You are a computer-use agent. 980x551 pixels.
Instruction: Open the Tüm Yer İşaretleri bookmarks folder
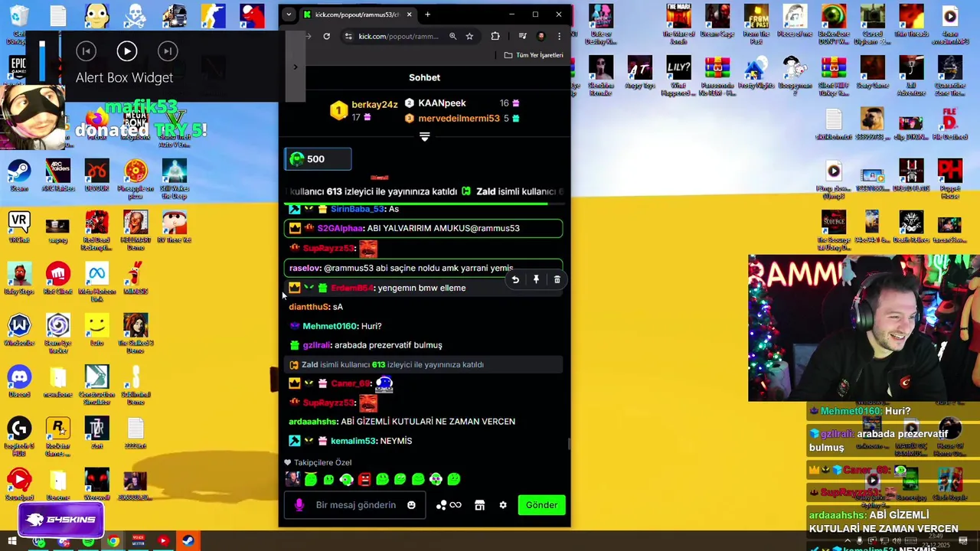click(534, 55)
